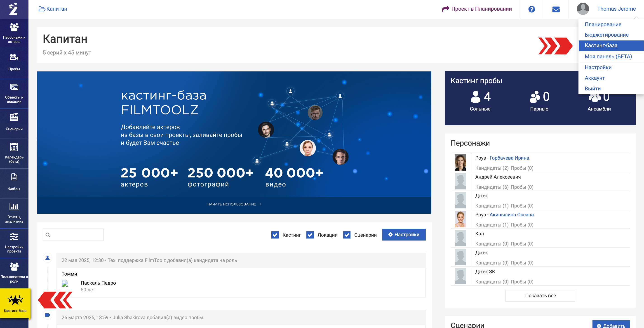The image size is (644, 328).
Task: Click the Сольные auditions person icon
Action: (475, 97)
